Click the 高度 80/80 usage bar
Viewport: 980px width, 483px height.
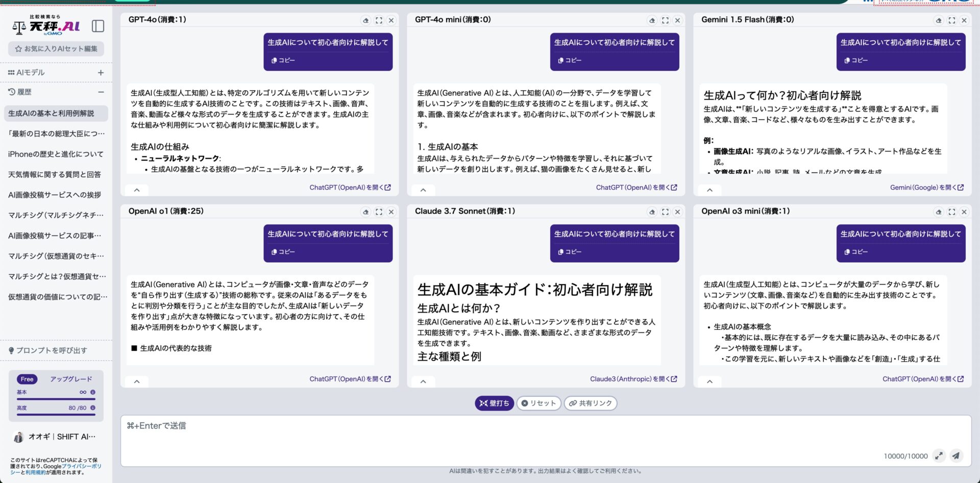click(x=56, y=411)
